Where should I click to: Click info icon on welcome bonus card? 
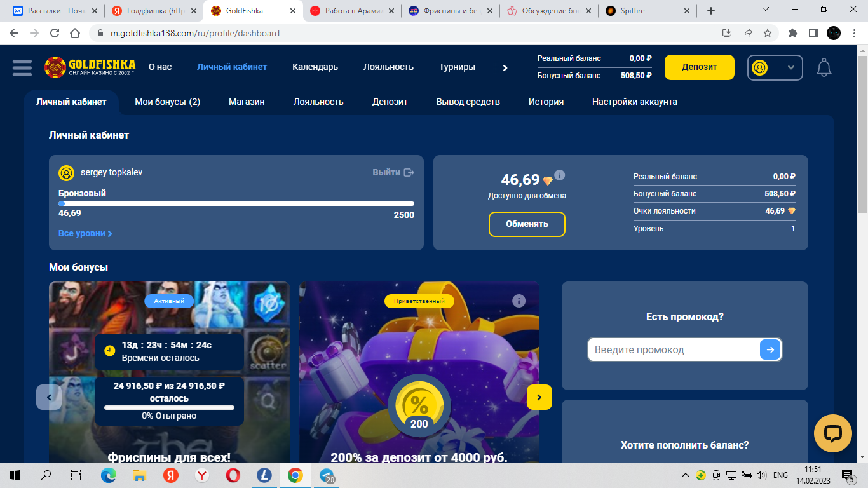click(519, 301)
